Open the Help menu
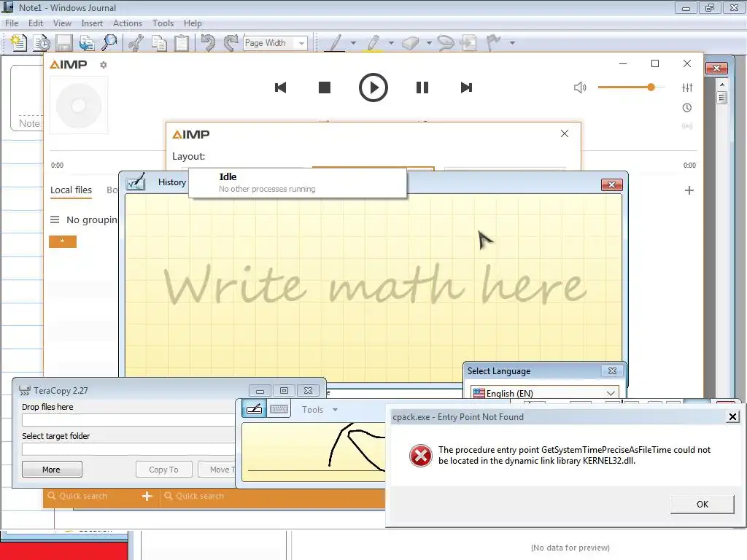Viewport: 747px width, 560px height. [193, 23]
